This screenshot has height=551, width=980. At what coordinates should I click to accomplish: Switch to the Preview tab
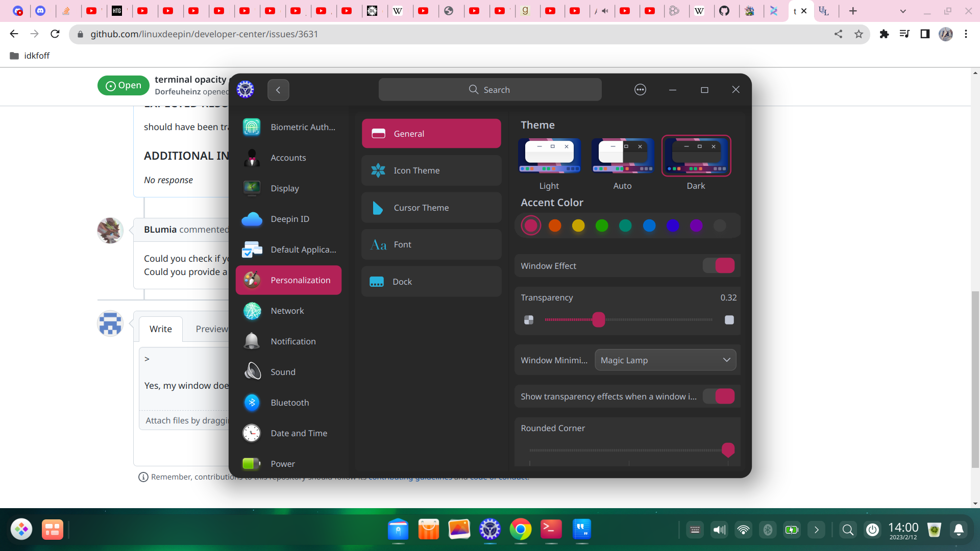tap(212, 329)
